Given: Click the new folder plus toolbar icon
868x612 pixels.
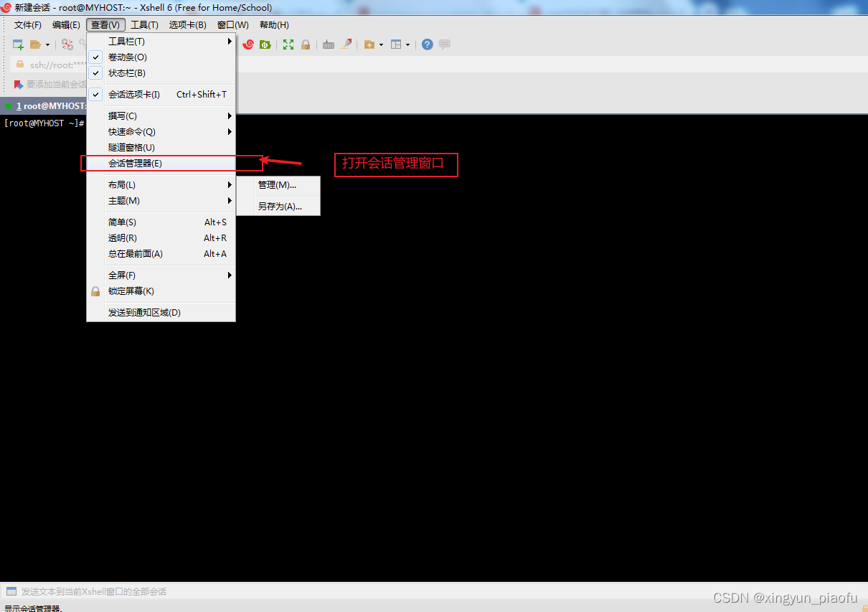Looking at the screenshot, I should pos(369,44).
